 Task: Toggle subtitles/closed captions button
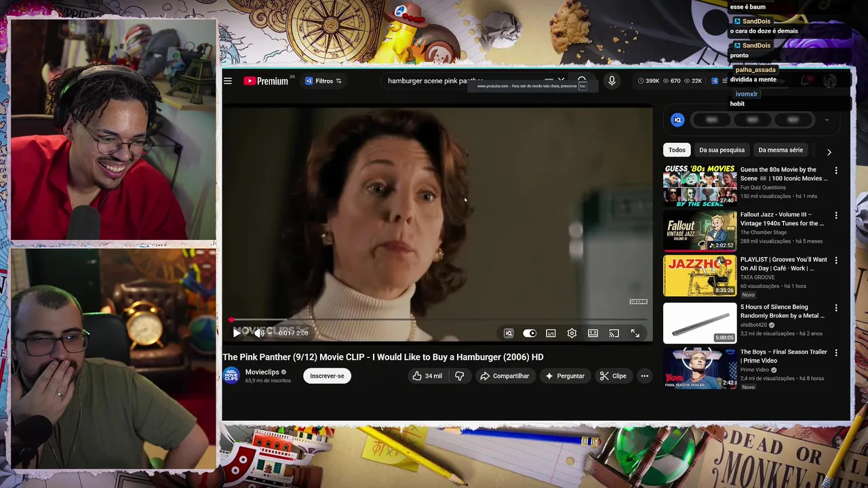551,333
